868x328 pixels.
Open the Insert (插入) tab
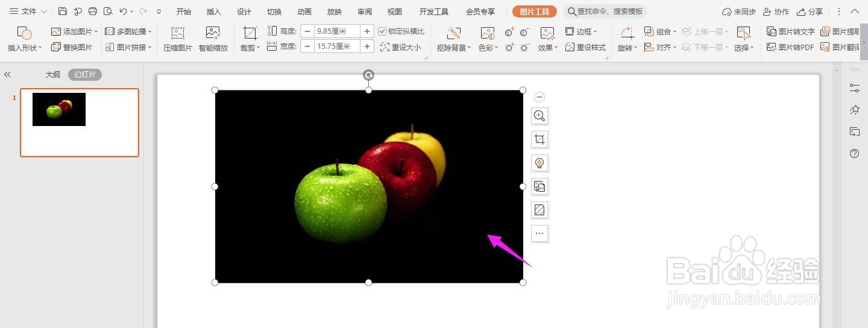click(x=214, y=11)
